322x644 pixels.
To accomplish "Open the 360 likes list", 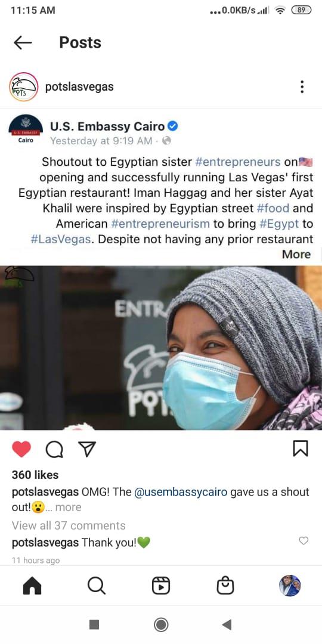I will click(35, 475).
